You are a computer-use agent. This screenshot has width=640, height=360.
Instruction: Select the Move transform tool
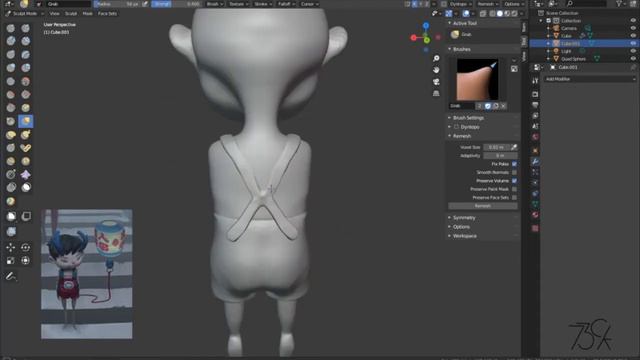[11, 247]
